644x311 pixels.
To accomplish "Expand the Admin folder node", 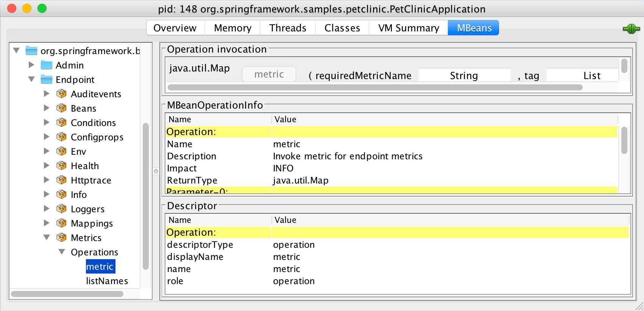I will tap(31, 65).
